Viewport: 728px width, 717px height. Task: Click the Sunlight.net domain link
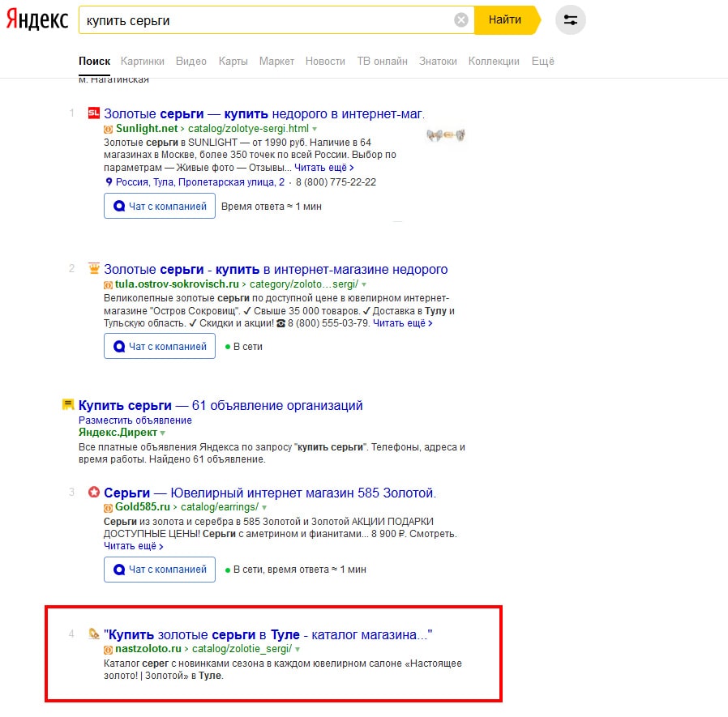pyautogui.click(x=147, y=129)
